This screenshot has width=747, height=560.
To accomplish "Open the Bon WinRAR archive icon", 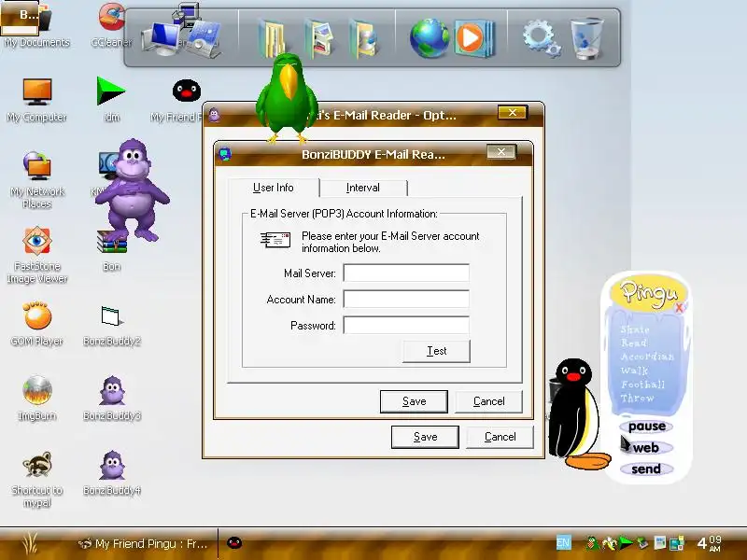I will pyautogui.click(x=111, y=251).
